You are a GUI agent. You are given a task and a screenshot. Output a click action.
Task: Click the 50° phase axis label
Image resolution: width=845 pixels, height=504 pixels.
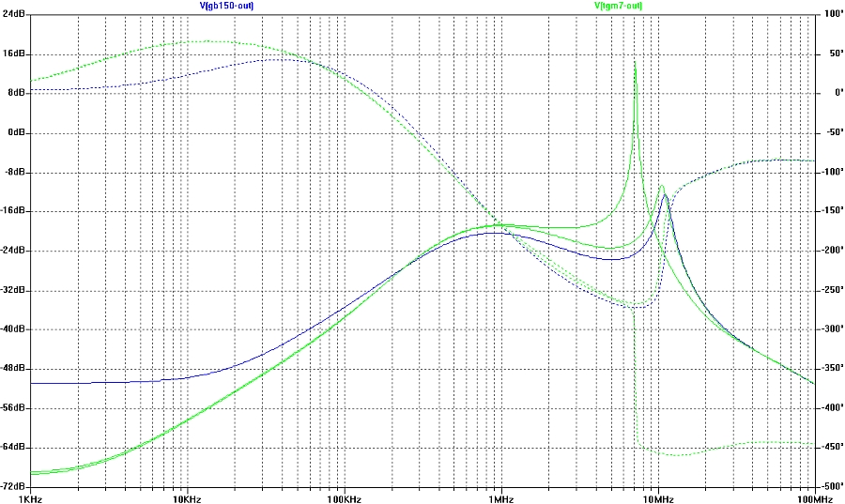click(x=837, y=53)
